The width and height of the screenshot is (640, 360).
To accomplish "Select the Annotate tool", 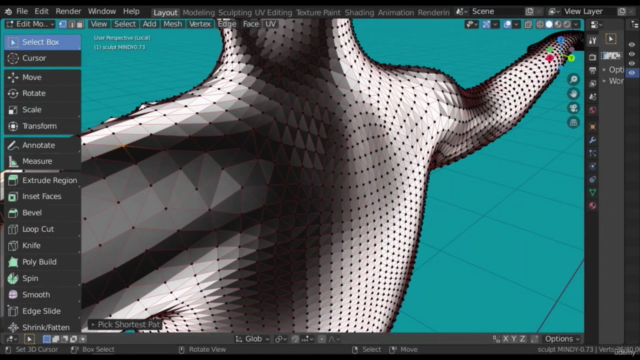I will [42, 145].
